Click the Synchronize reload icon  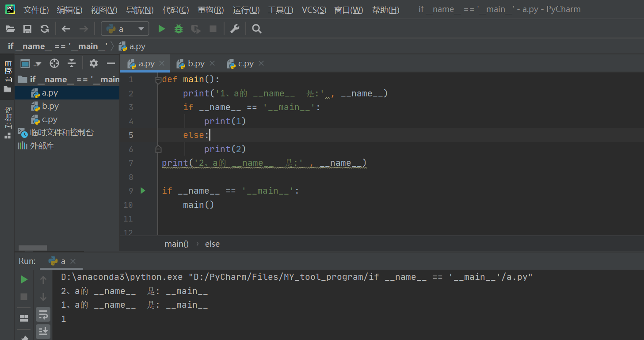point(44,29)
